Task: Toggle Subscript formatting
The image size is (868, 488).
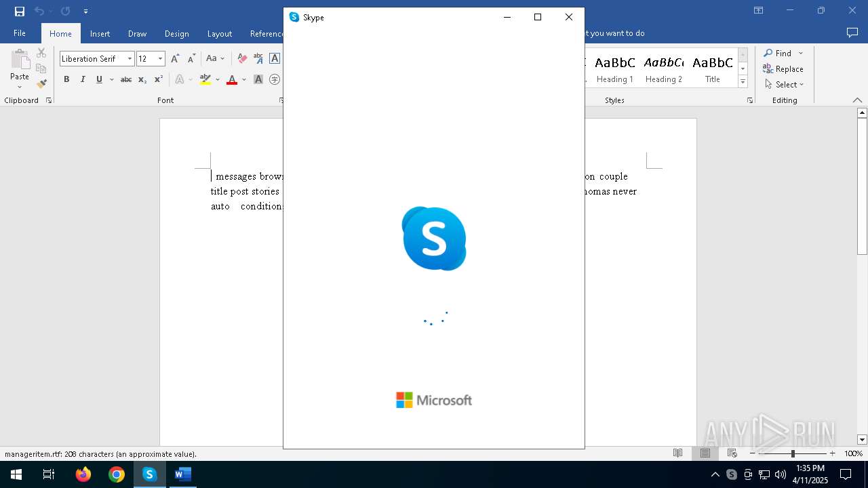Action: [x=142, y=79]
